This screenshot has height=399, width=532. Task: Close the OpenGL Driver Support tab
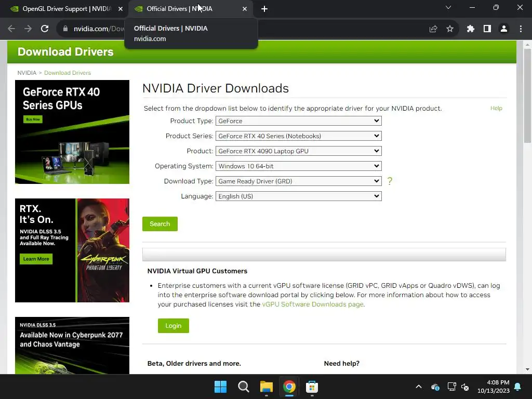(x=121, y=9)
